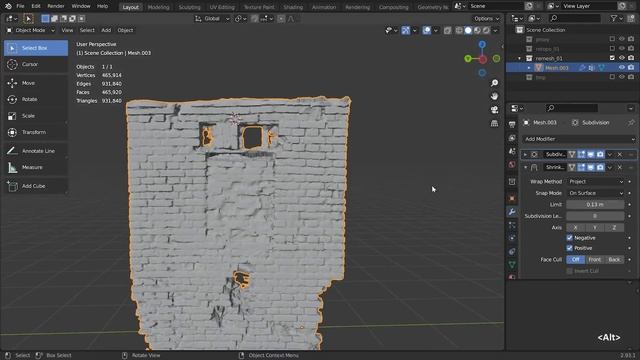Uncheck the remesh_01 collection checkbox
Image resolution: width=640 pixels, height=360 pixels.
pos(612,58)
